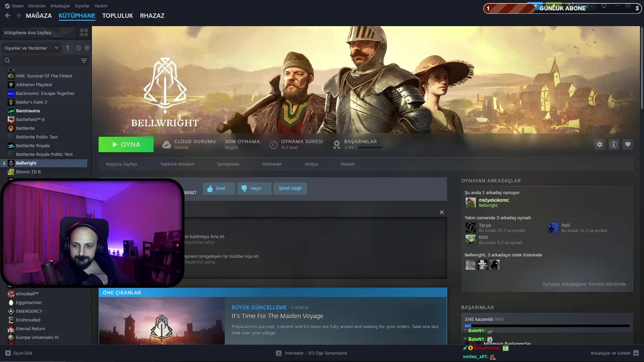
Task: Switch to TOPLULUK tab
Action: (118, 16)
